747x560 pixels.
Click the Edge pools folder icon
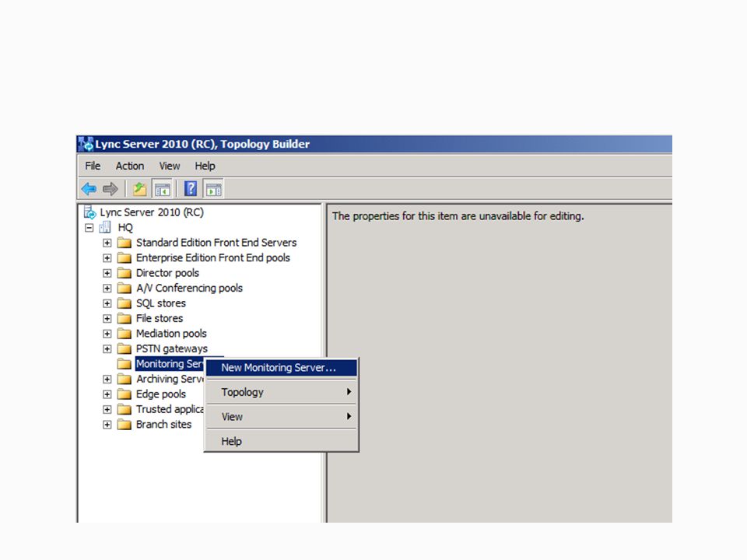(x=124, y=394)
